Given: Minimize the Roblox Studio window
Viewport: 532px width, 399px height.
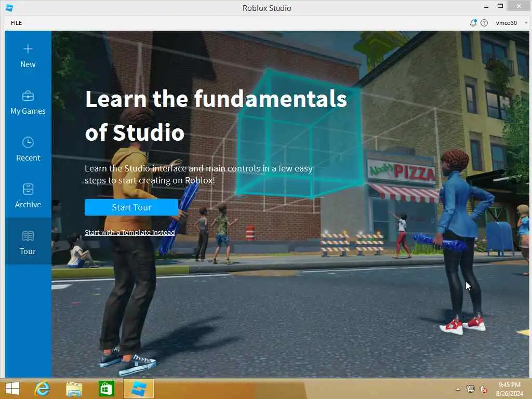Looking at the screenshot, I should [486, 6].
